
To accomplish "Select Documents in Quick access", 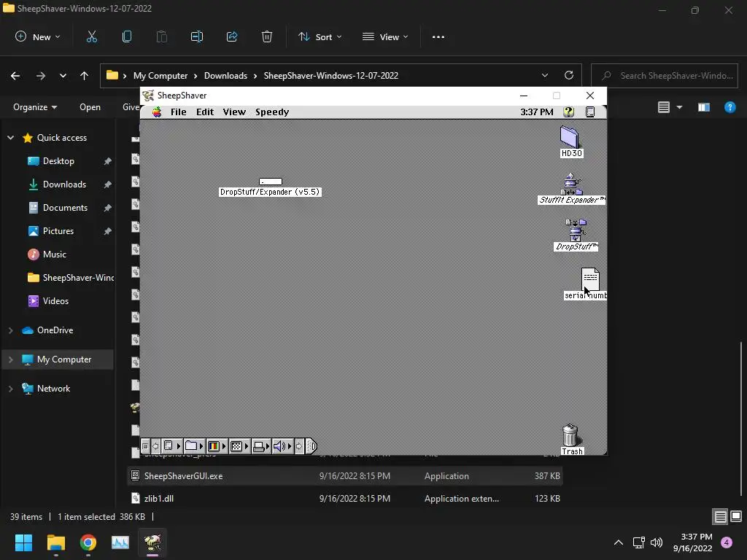I will click(65, 208).
